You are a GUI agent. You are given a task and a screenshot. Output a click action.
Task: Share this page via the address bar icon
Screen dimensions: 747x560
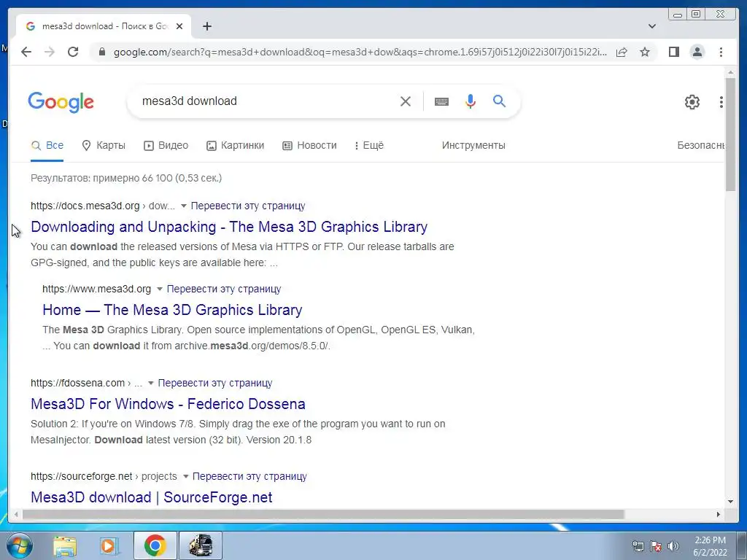(622, 52)
